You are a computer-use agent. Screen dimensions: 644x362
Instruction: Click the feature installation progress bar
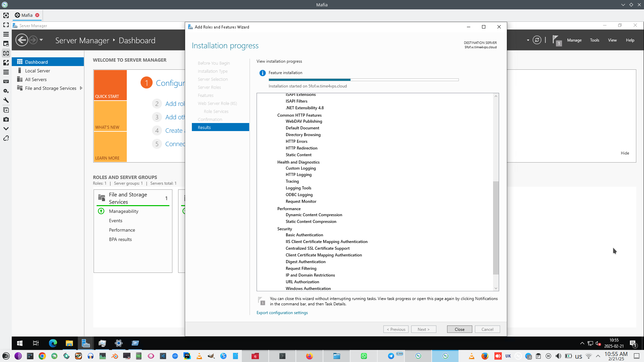(363, 80)
